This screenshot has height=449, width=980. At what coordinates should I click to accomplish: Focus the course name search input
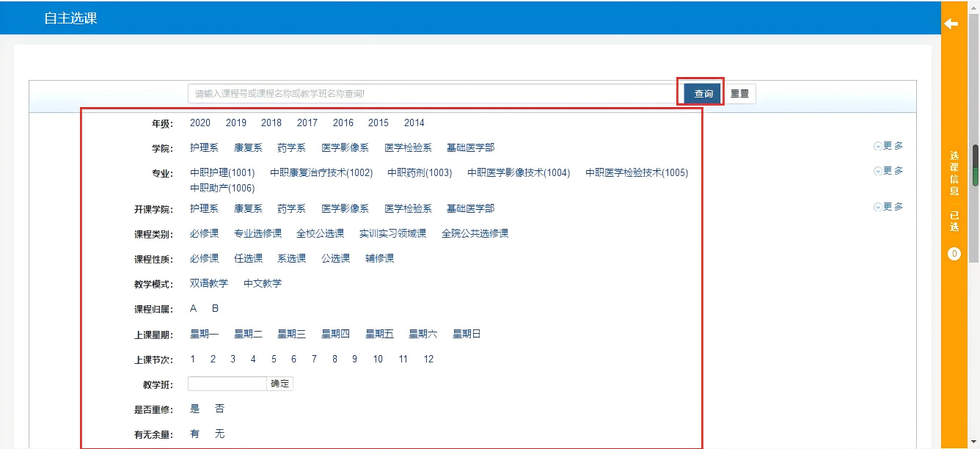433,93
